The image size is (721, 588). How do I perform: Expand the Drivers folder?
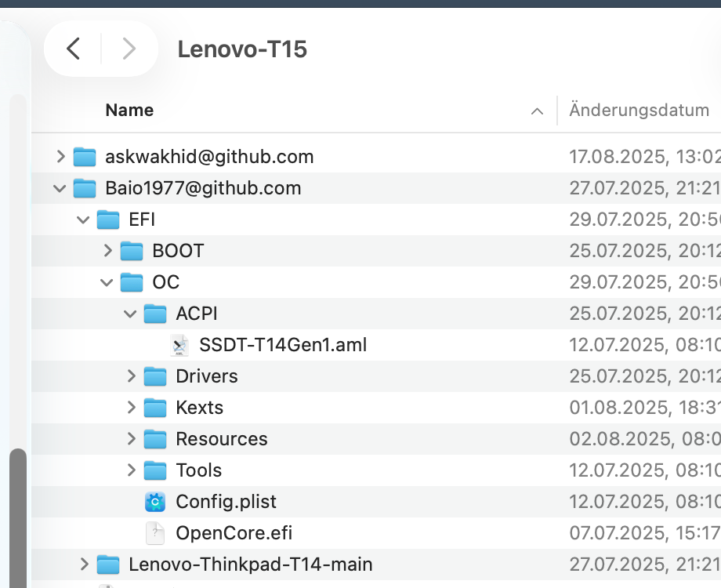pos(131,376)
